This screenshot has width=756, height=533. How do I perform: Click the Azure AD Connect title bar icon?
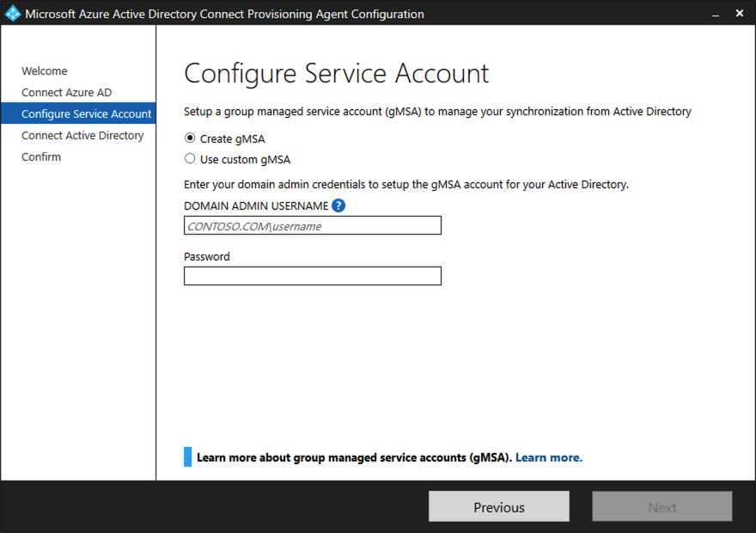click(x=13, y=14)
